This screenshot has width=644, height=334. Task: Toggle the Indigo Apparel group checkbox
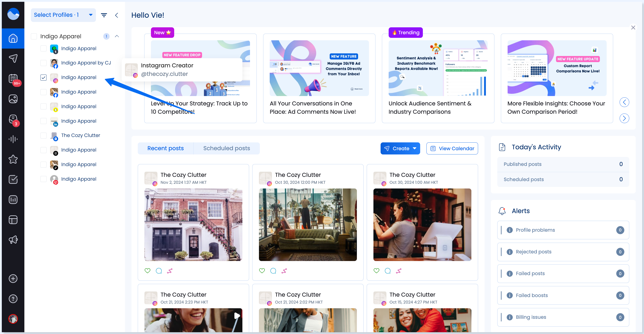click(x=34, y=36)
